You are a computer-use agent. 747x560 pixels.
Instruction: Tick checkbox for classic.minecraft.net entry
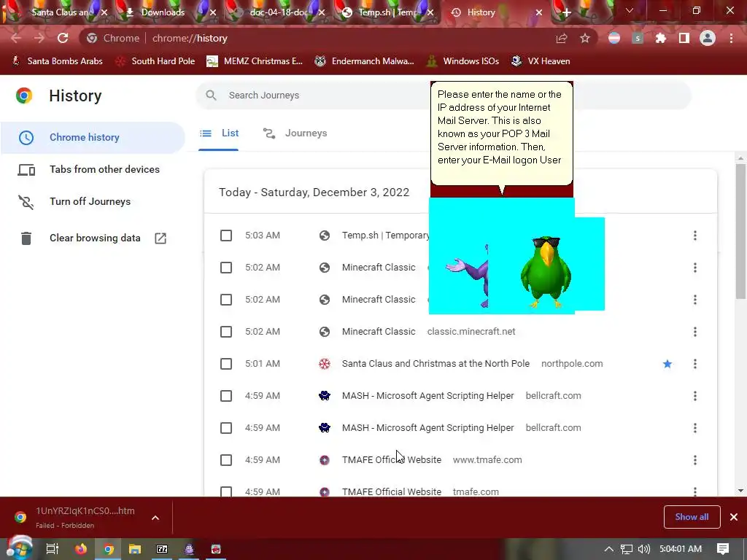pyautogui.click(x=226, y=332)
